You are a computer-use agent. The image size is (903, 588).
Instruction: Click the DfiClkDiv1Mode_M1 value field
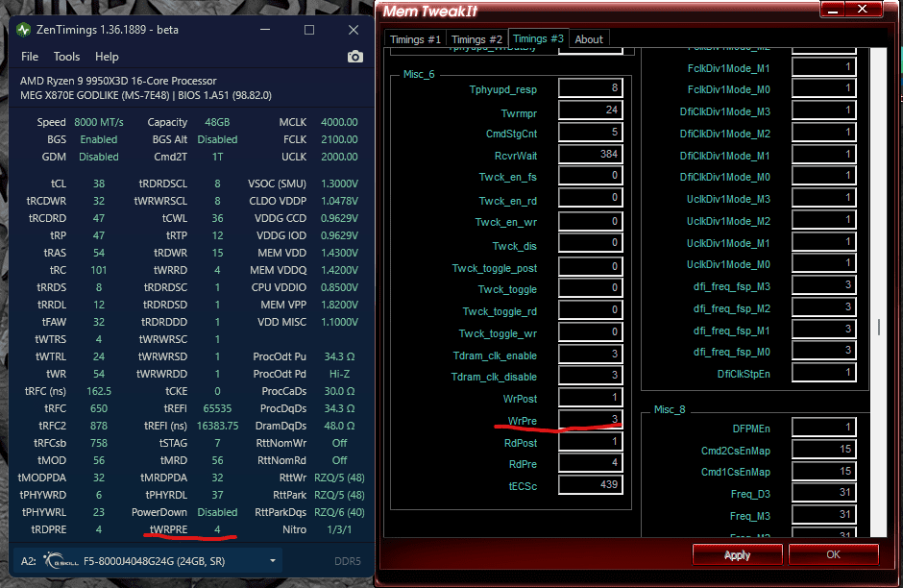(x=824, y=155)
